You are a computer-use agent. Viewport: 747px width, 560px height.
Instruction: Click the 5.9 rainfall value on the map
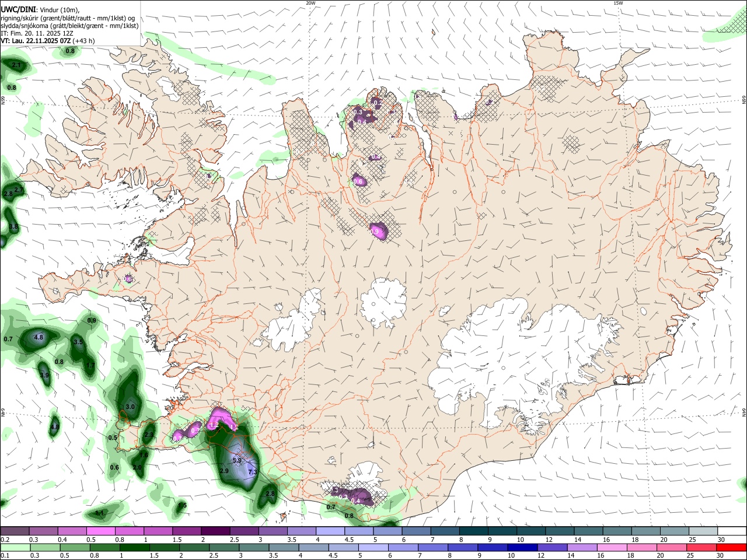[x=237, y=460]
